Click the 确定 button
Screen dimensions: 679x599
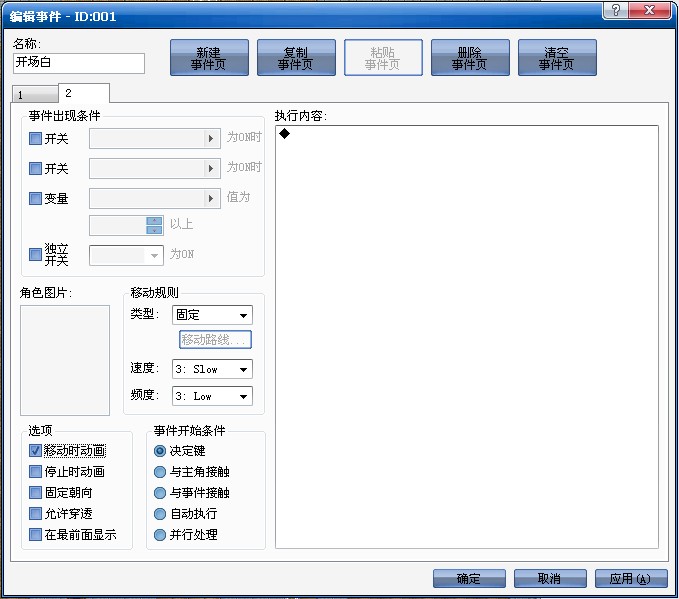[469, 579]
